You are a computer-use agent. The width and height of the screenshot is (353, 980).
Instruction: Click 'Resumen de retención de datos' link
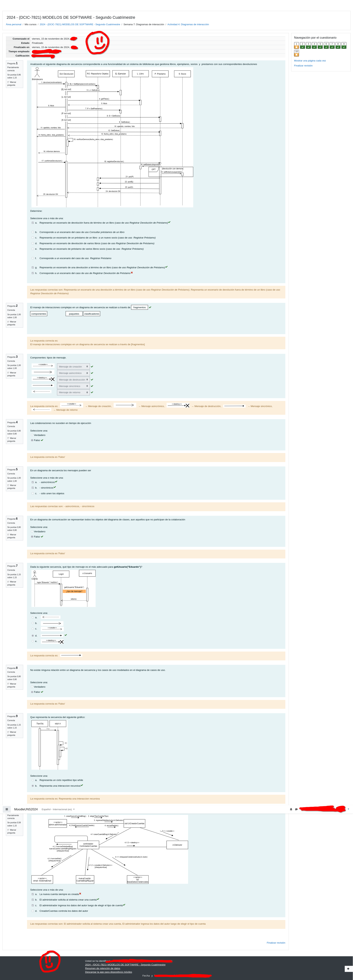pos(102,968)
